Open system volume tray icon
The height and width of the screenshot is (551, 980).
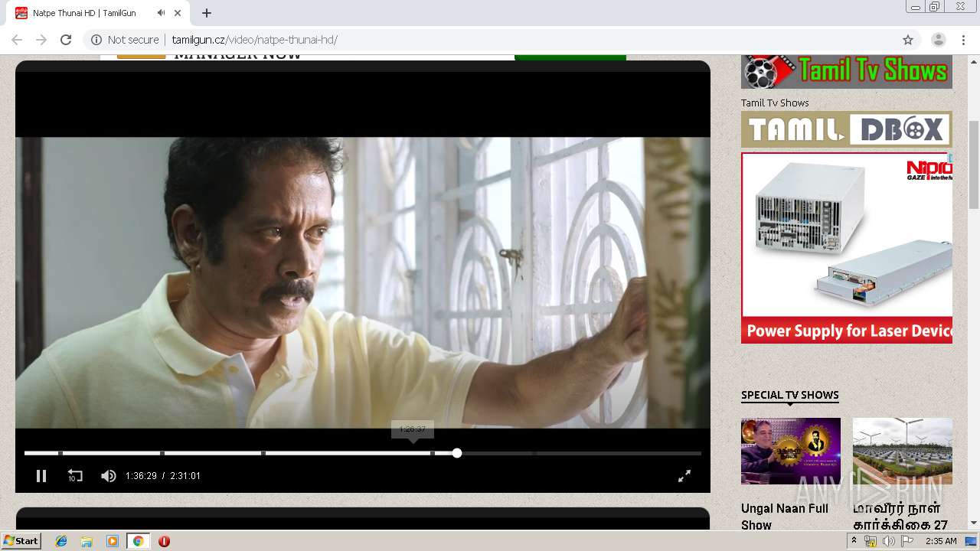(888, 541)
